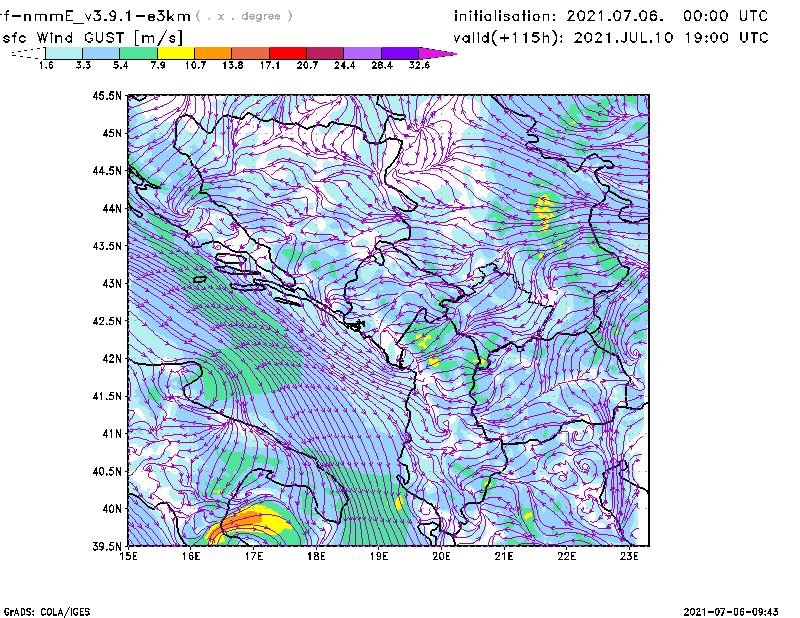The height and width of the screenshot is (618, 800).
Task: Click the 43N latitude label
Action: [x=112, y=283]
